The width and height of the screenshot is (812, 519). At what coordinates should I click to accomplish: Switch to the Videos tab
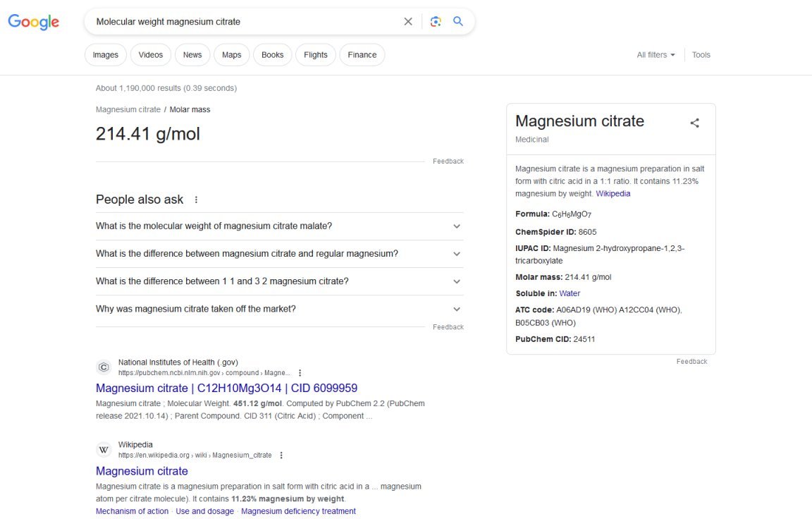(x=150, y=55)
